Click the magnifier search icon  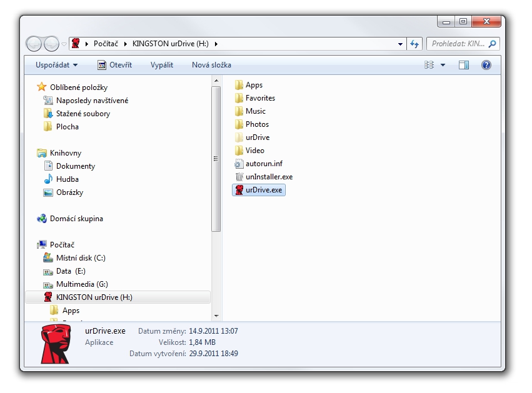tap(493, 44)
